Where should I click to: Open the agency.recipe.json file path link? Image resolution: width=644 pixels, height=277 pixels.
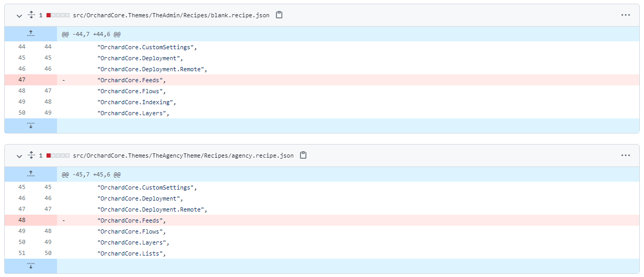click(183, 156)
